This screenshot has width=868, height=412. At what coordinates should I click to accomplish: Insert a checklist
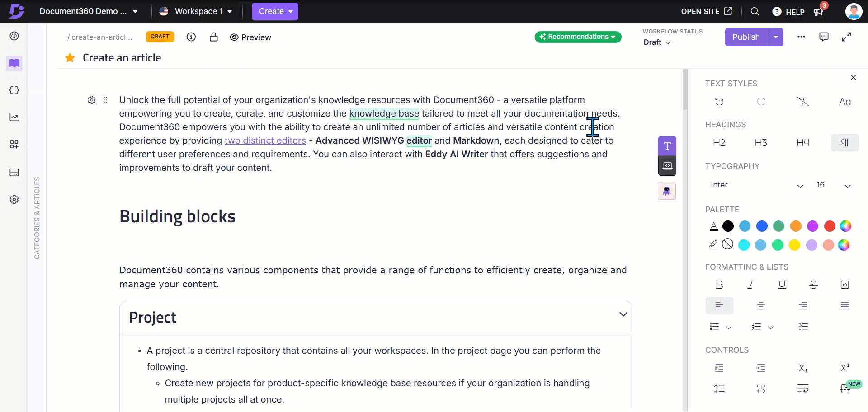pos(803,327)
